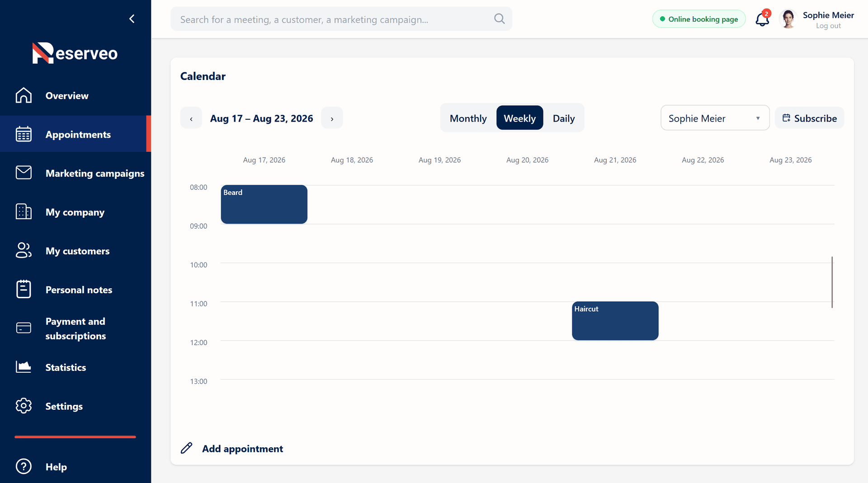Open notifications via the bell icon
Viewport: 868px width, 483px height.
pyautogui.click(x=762, y=19)
